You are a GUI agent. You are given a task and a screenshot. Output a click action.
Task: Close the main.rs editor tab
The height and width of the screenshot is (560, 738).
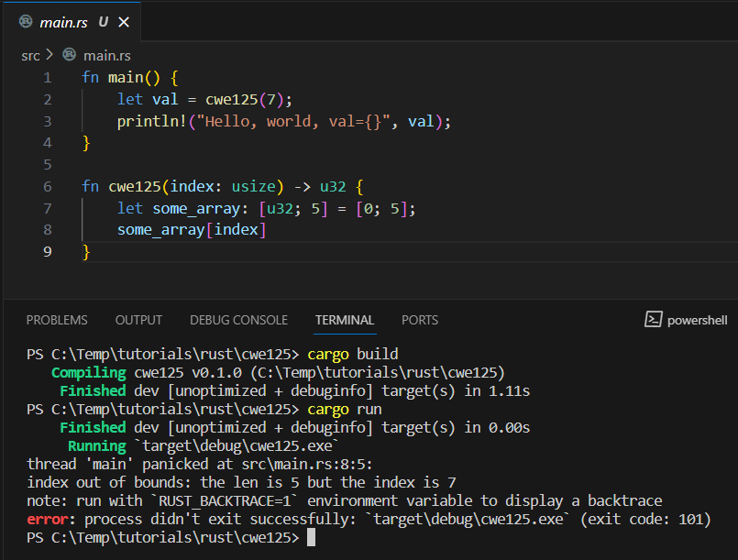124,22
